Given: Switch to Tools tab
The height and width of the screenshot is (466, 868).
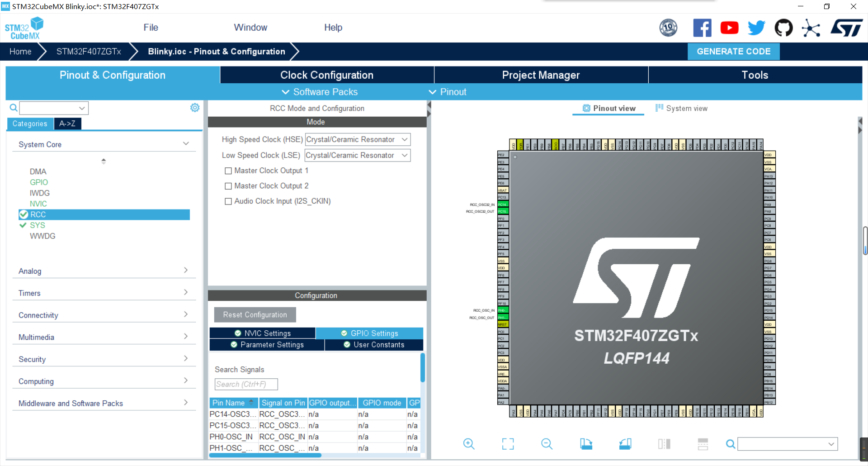Looking at the screenshot, I should tap(755, 75).
